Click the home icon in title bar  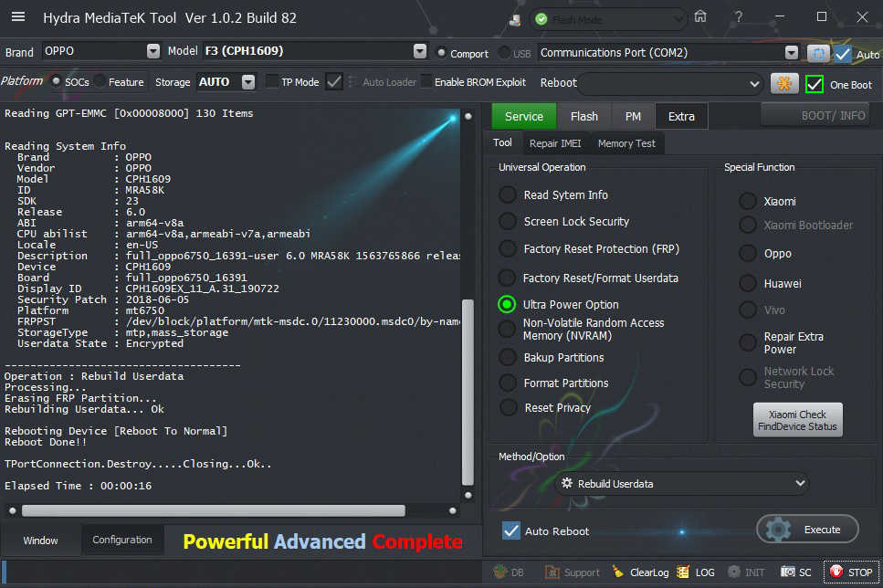pyautogui.click(x=700, y=16)
